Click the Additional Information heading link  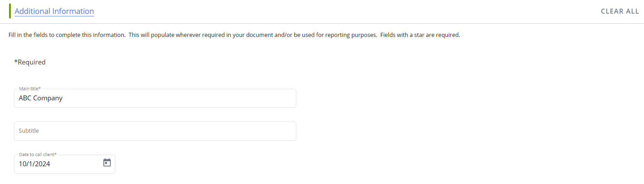click(54, 11)
